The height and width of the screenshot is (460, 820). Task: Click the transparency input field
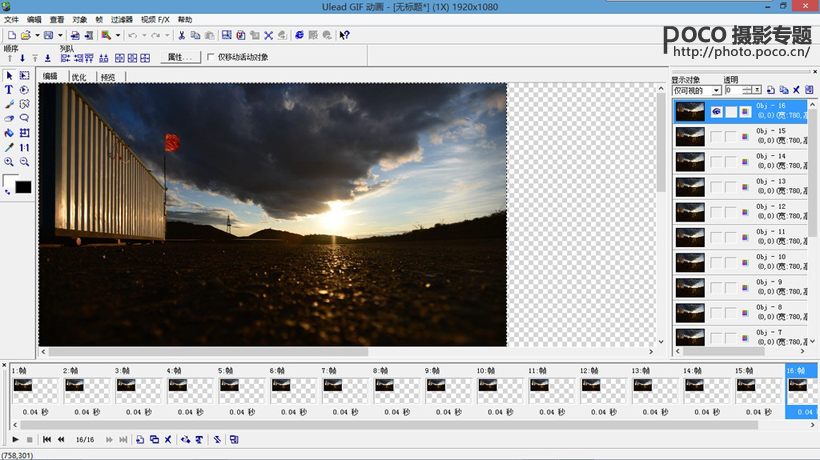click(x=733, y=90)
